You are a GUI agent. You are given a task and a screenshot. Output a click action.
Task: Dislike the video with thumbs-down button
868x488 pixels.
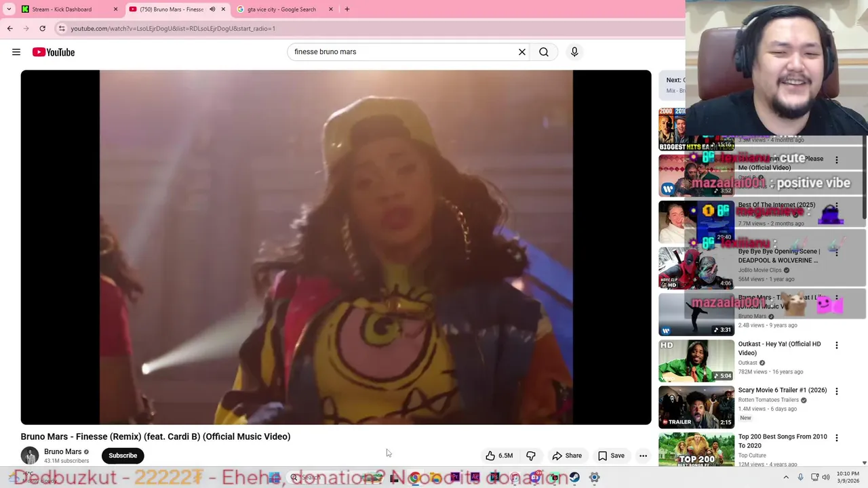click(531, 455)
